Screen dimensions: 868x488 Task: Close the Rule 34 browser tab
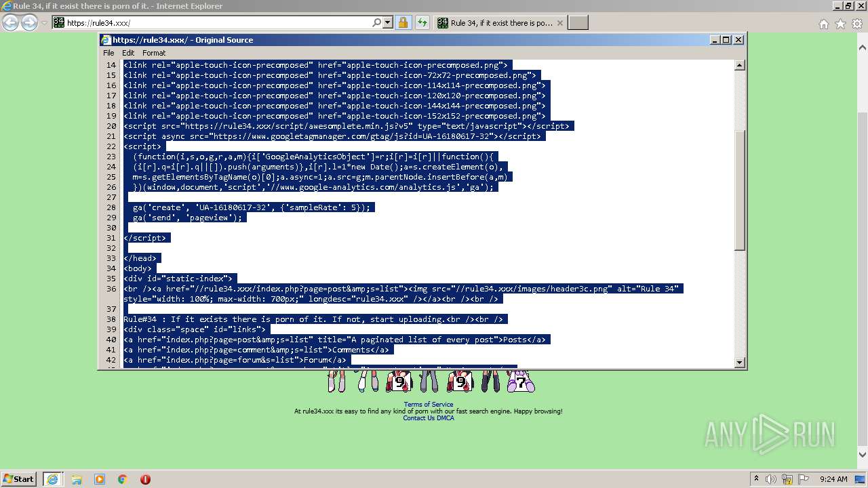[559, 23]
